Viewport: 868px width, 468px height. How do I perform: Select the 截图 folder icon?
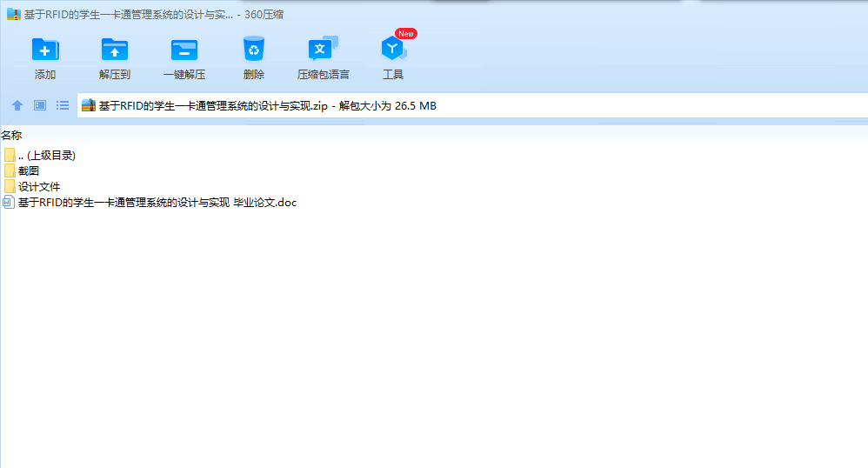(10, 170)
